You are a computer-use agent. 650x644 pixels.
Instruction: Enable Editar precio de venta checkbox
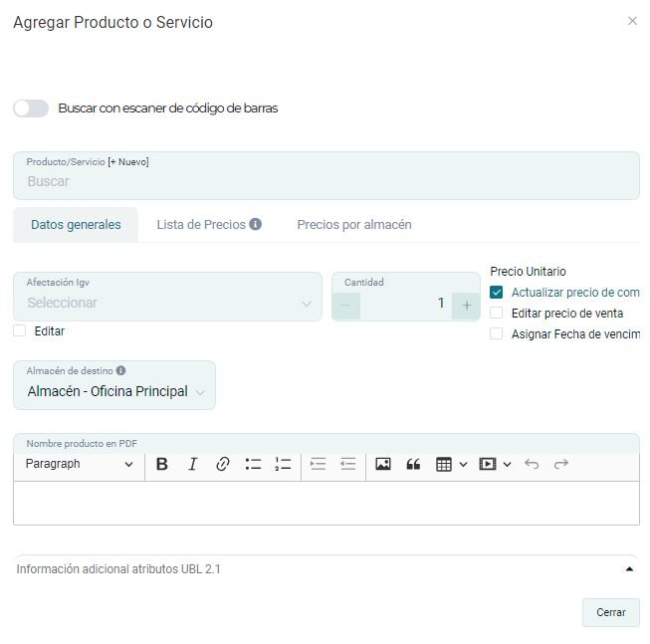point(497,314)
